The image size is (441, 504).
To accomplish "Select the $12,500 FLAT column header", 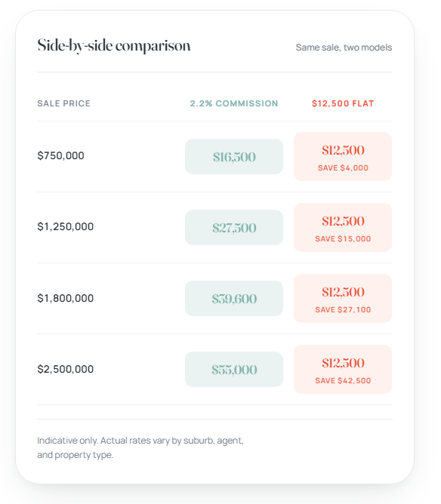I will coord(343,103).
